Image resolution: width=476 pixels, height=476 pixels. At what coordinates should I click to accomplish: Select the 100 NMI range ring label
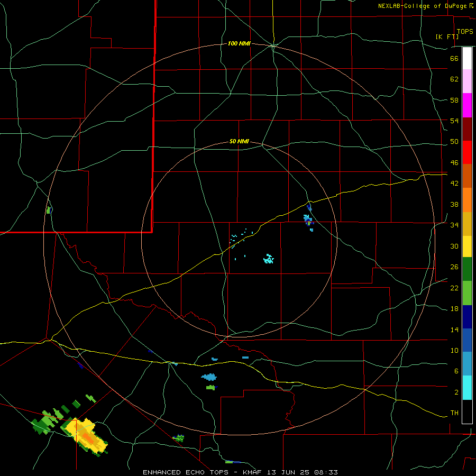(239, 43)
